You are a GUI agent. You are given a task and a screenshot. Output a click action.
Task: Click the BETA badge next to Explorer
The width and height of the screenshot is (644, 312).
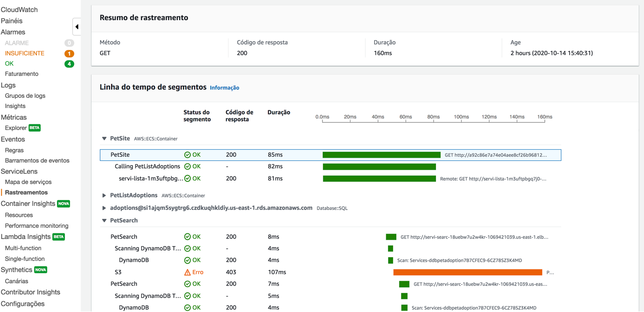point(35,128)
